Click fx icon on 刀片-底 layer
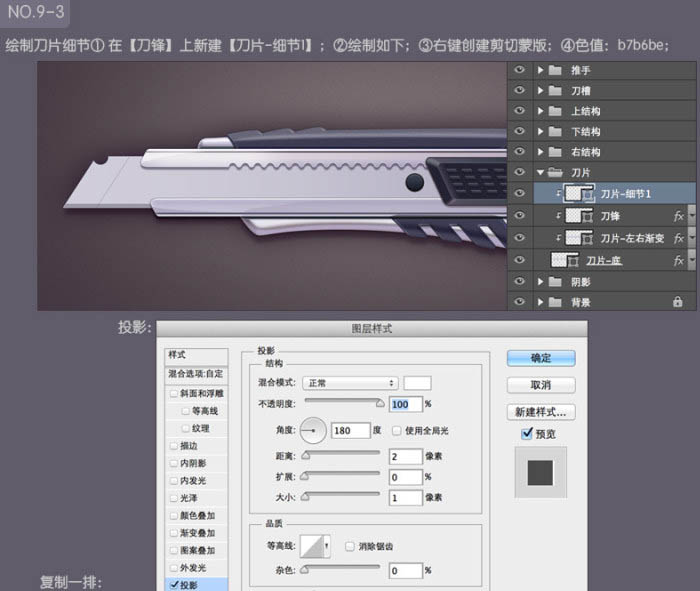Image resolution: width=700 pixels, height=591 pixels. point(679,260)
